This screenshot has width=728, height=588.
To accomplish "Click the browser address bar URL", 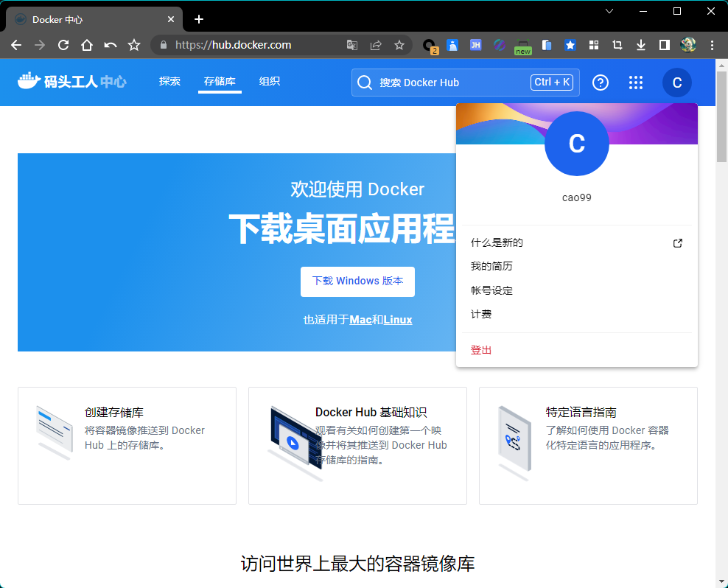I will 233,45.
